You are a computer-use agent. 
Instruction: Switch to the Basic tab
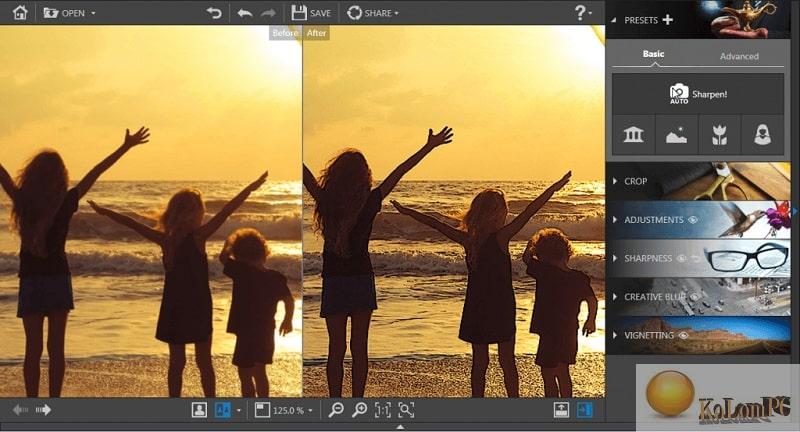(654, 54)
